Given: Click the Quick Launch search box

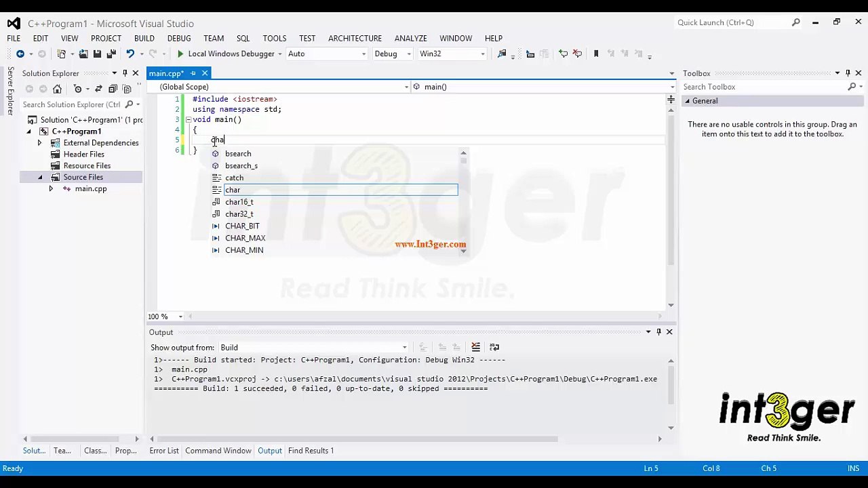Looking at the screenshot, I should (732, 22).
